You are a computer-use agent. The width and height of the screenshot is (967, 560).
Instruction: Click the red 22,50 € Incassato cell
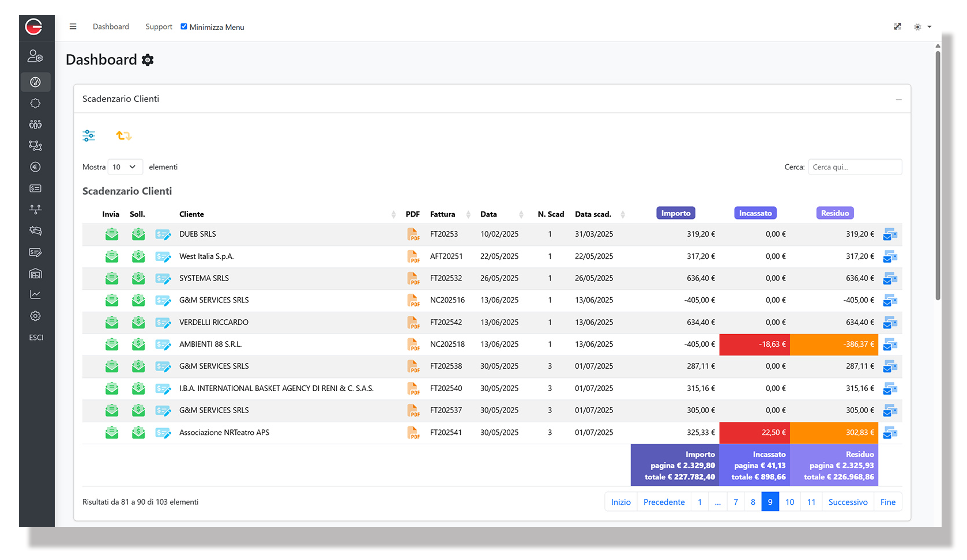tap(755, 433)
